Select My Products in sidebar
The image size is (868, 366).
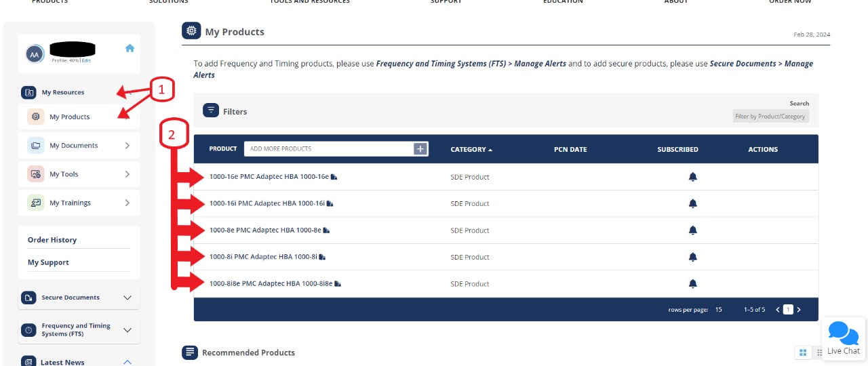click(x=69, y=117)
